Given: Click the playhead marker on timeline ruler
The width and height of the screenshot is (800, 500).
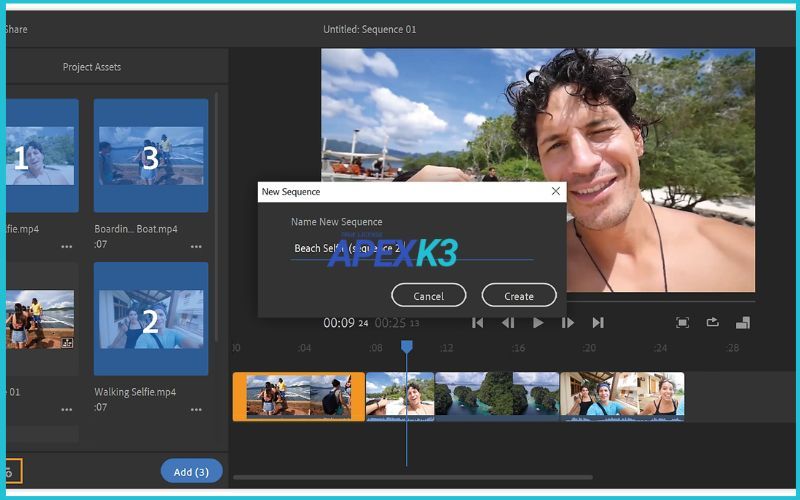Looking at the screenshot, I should click(x=407, y=347).
